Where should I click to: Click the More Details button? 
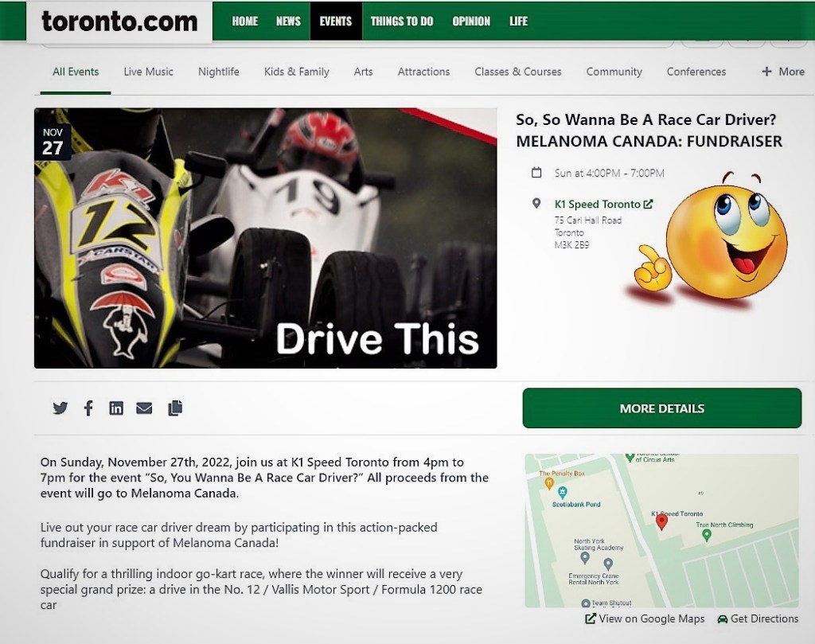coord(661,408)
